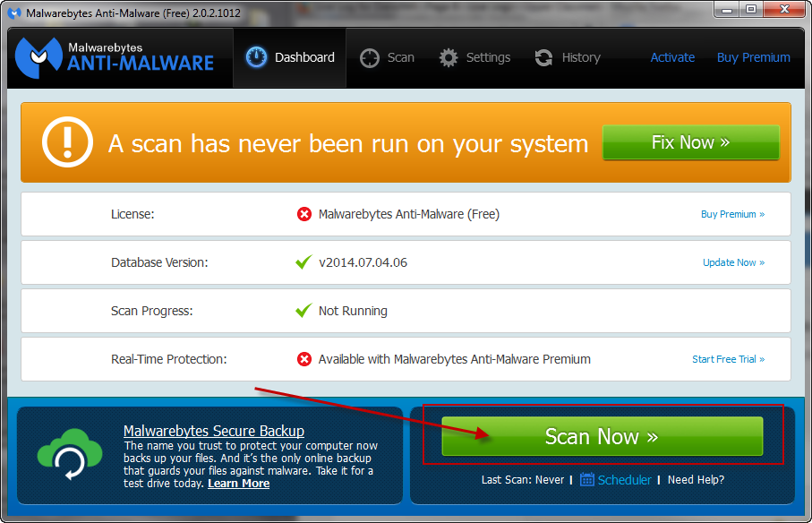Image resolution: width=812 pixels, height=523 pixels.
Task: Click the 'Not Running' scan status text
Action: [353, 311]
